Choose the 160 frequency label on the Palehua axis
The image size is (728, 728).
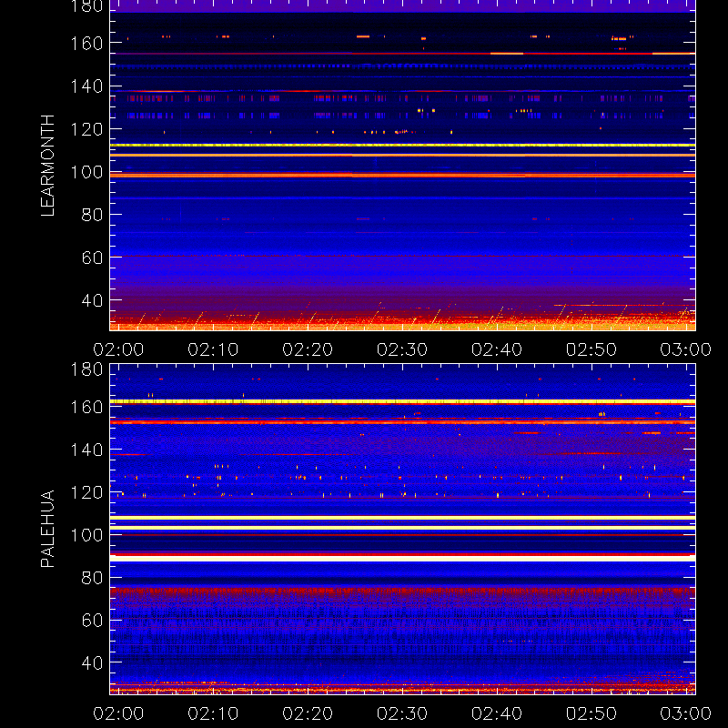pyautogui.click(x=86, y=407)
